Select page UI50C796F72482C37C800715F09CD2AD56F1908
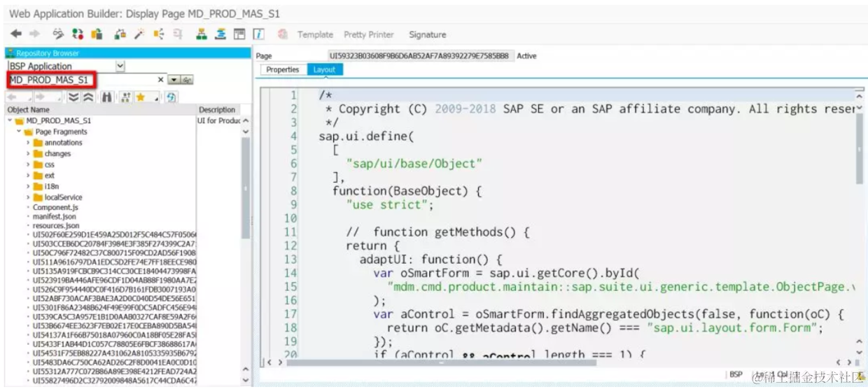868x389 pixels. pos(115,253)
